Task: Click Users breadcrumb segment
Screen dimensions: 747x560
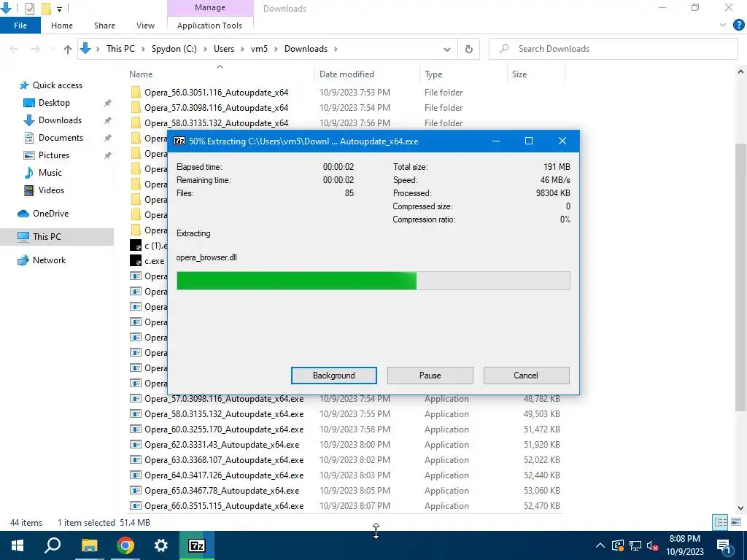Action: pos(224,49)
